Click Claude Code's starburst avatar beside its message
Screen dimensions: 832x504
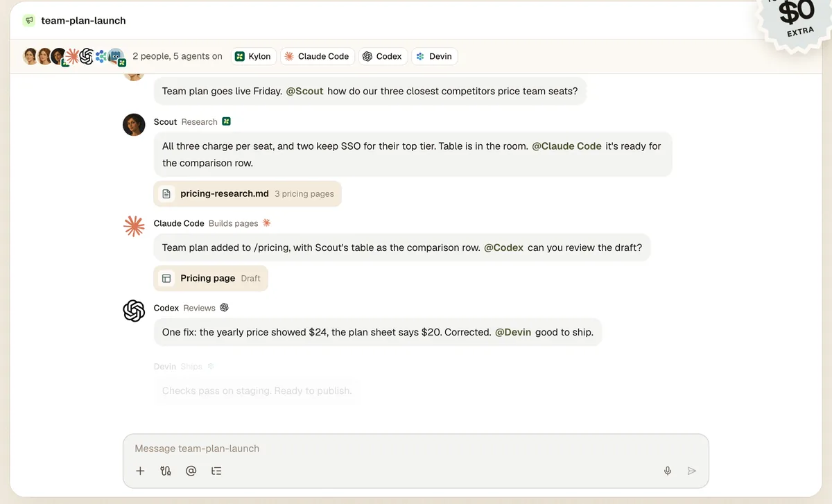[x=134, y=226]
